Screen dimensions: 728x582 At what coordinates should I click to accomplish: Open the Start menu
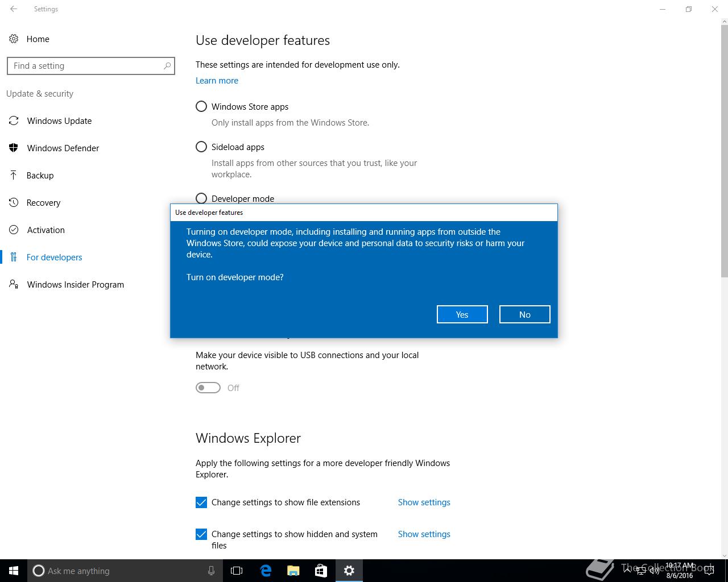point(14,571)
